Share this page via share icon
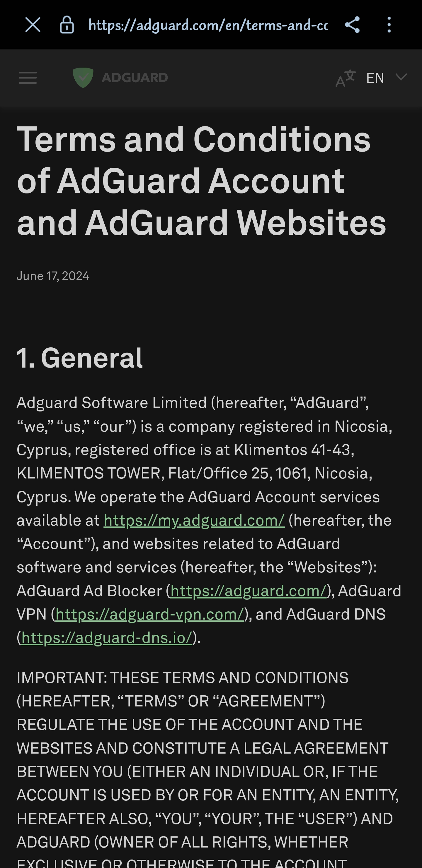 point(352,25)
